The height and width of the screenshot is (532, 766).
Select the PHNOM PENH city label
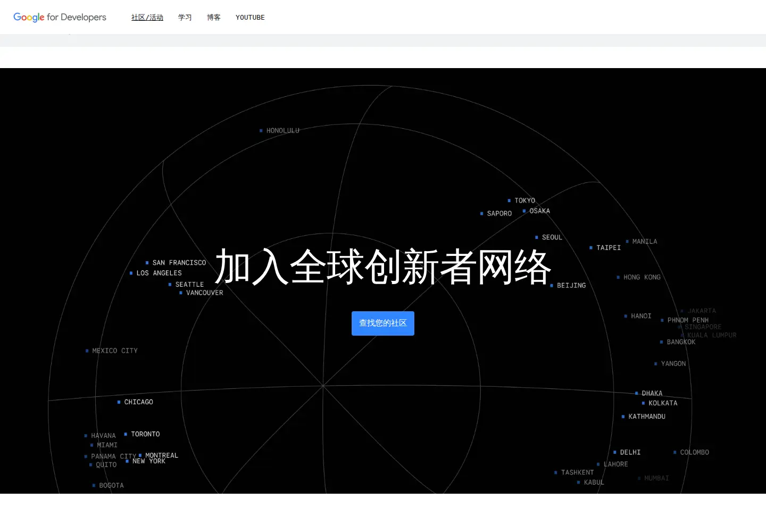(688, 320)
